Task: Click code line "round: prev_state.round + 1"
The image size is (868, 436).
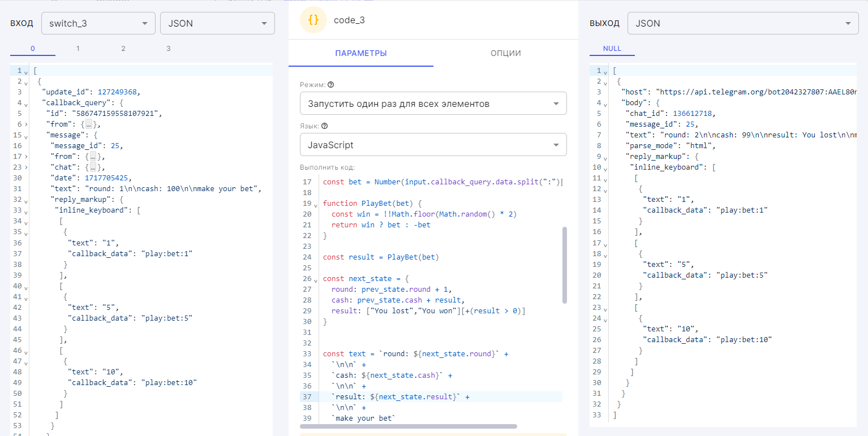Action: click(x=392, y=290)
